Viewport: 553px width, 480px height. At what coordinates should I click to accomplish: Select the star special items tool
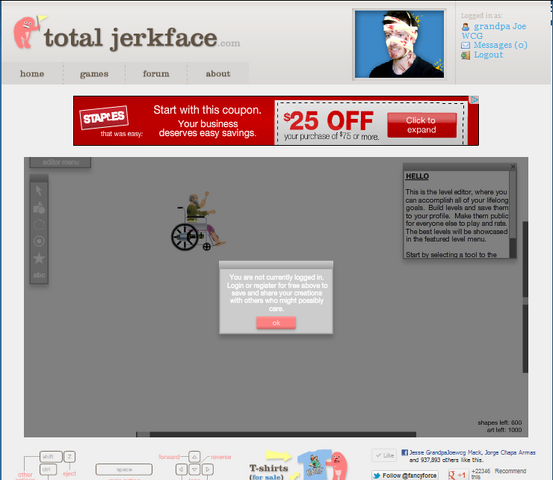(39, 258)
